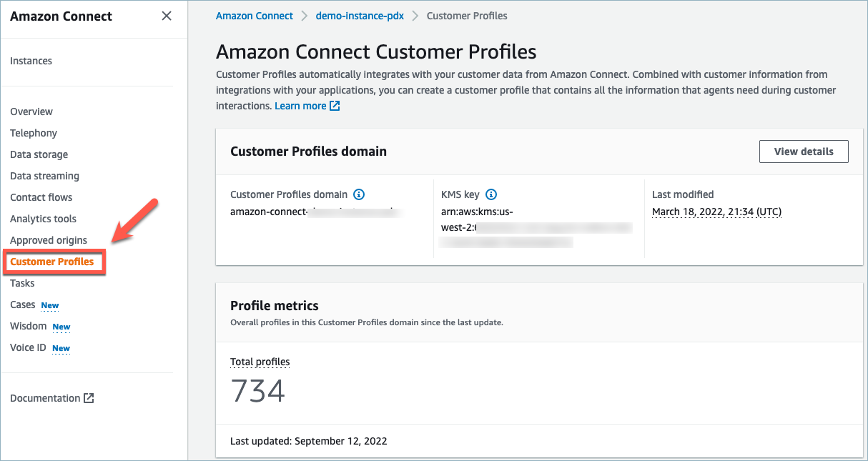This screenshot has width=868, height=461.
Task: Click the info icon beside Customer Profiles domain
Action: (x=359, y=194)
